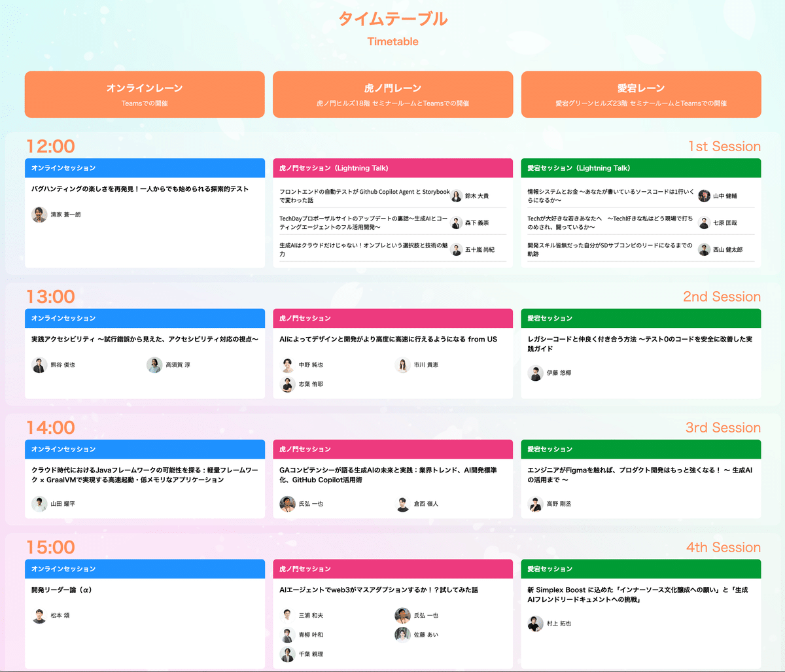785x672 pixels.
Task: Click 鈴木 大貴's avatar in the Lightning Talk card
Action: click(456, 195)
